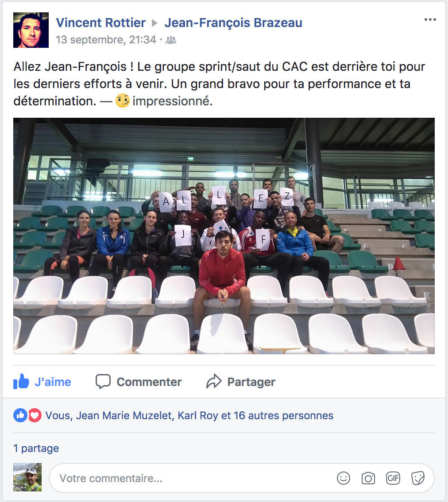Click the Partager share button
Viewport: 448px width, 502px height.
240,382
